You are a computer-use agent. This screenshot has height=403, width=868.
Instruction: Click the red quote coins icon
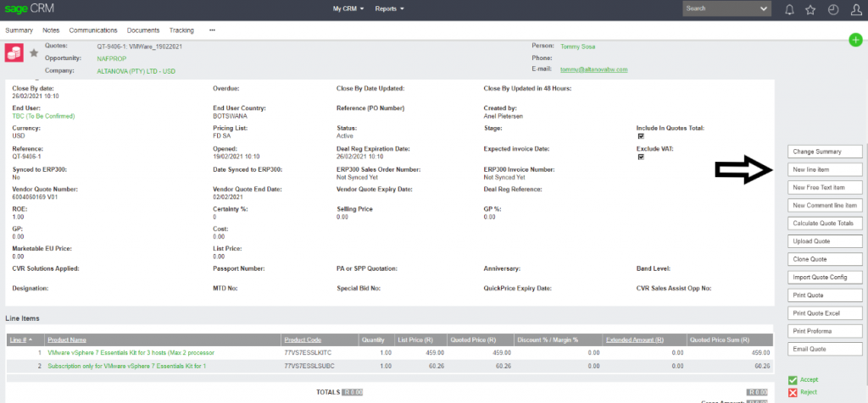pos(14,52)
